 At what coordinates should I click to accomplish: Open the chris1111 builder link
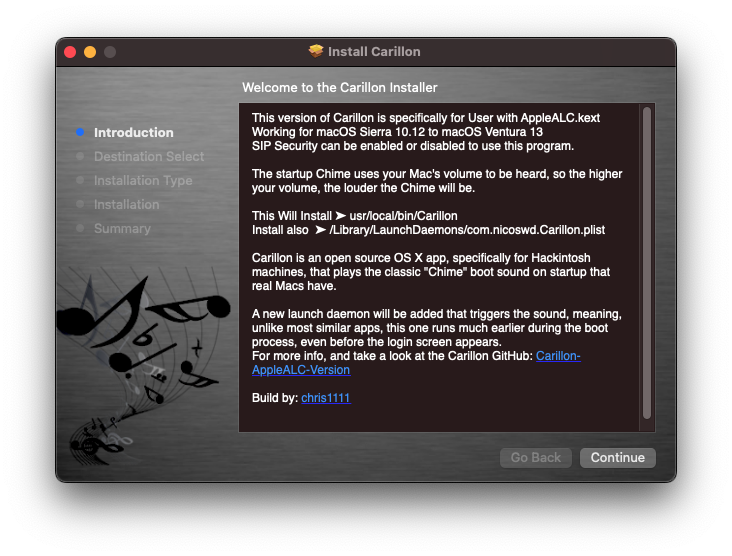coord(325,398)
